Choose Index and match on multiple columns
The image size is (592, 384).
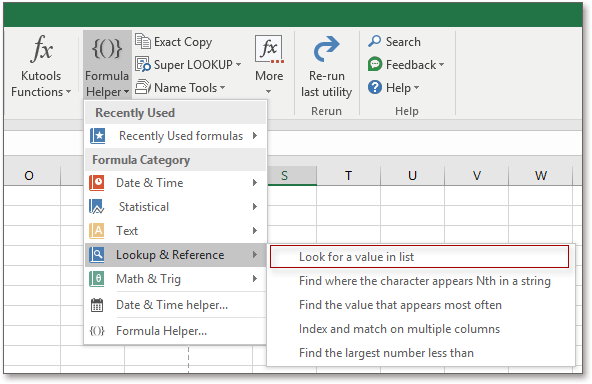[421, 329]
